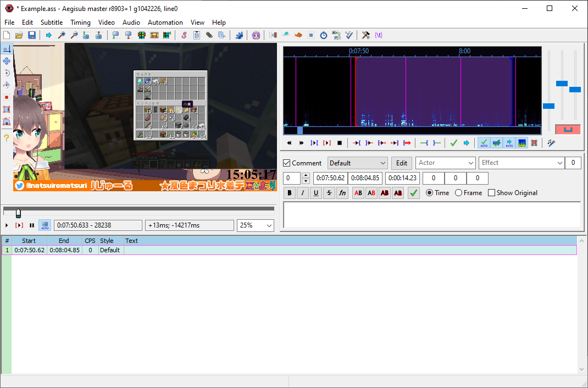Open the Default style dropdown
The height and width of the screenshot is (388, 588).
tap(357, 163)
